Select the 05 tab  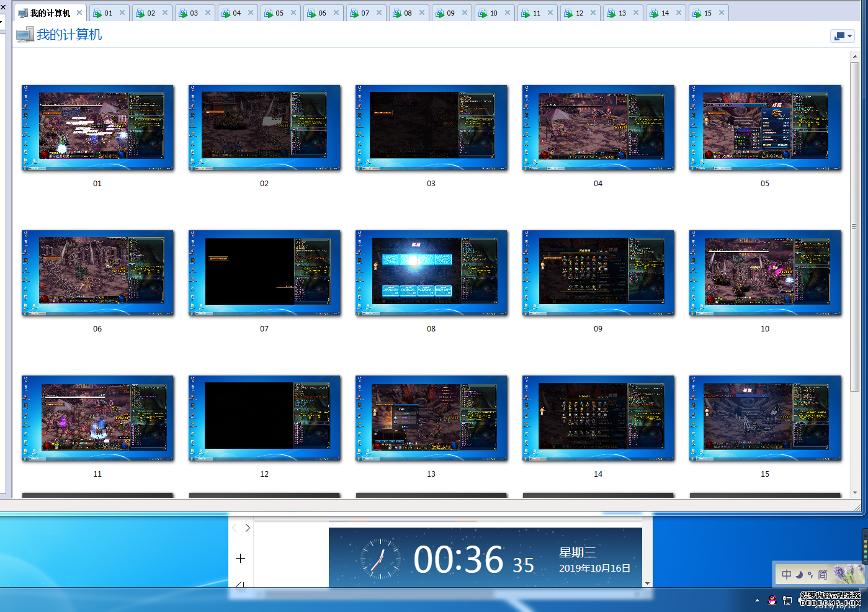pos(280,13)
